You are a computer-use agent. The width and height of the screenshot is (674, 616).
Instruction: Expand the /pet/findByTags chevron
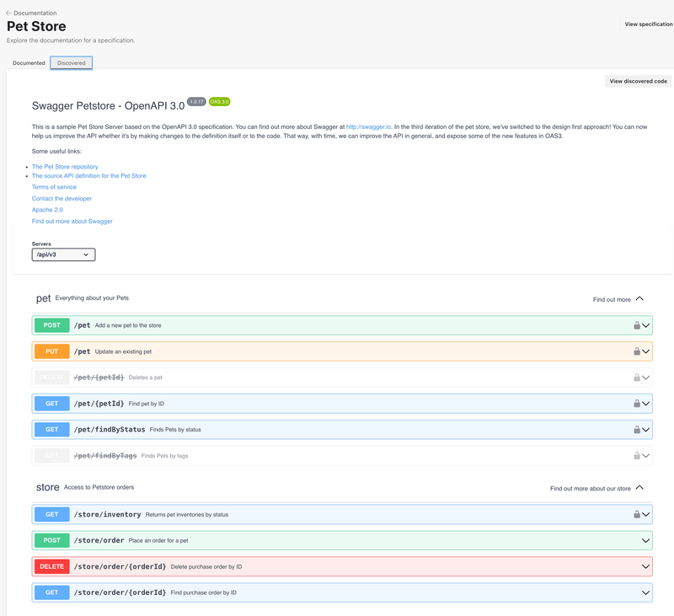click(x=645, y=455)
